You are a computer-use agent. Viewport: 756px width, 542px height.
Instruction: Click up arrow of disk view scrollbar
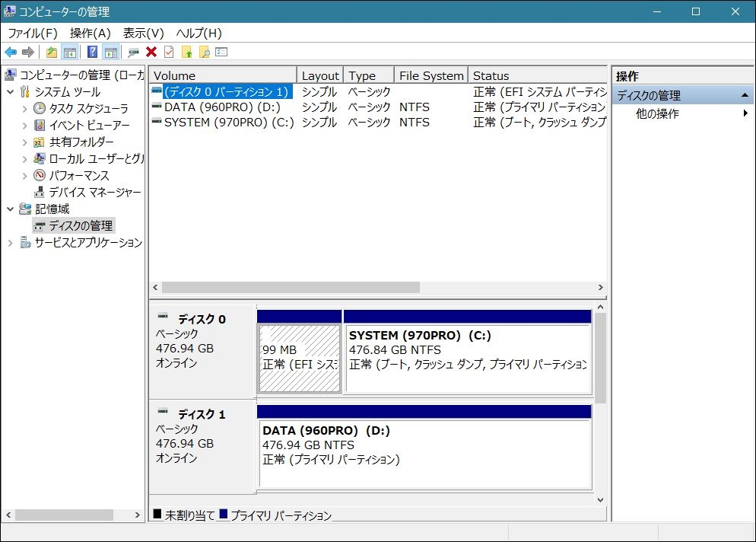point(600,307)
